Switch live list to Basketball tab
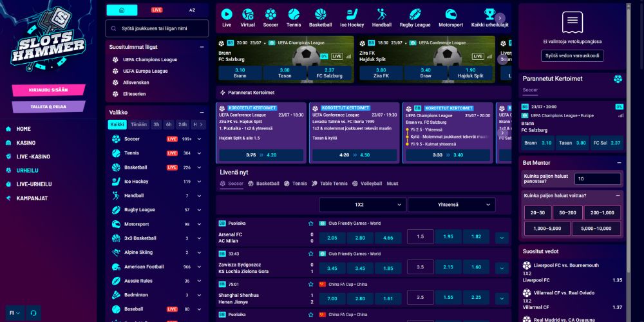This screenshot has height=322, width=644. (263, 184)
